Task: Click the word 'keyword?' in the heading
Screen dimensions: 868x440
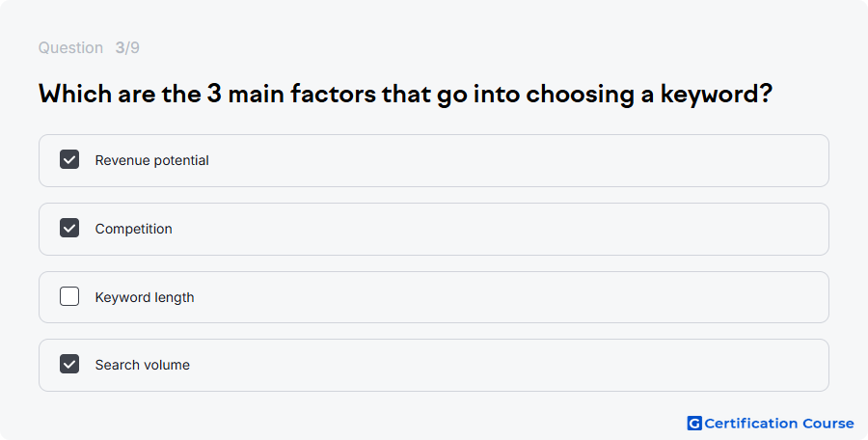Action: coord(717,95)
